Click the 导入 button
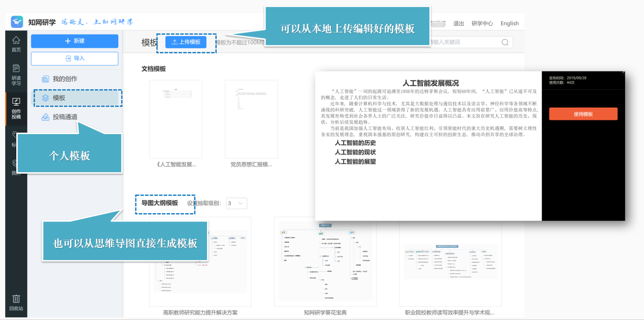This screenshot has width=644, height=320. point(75,58)
